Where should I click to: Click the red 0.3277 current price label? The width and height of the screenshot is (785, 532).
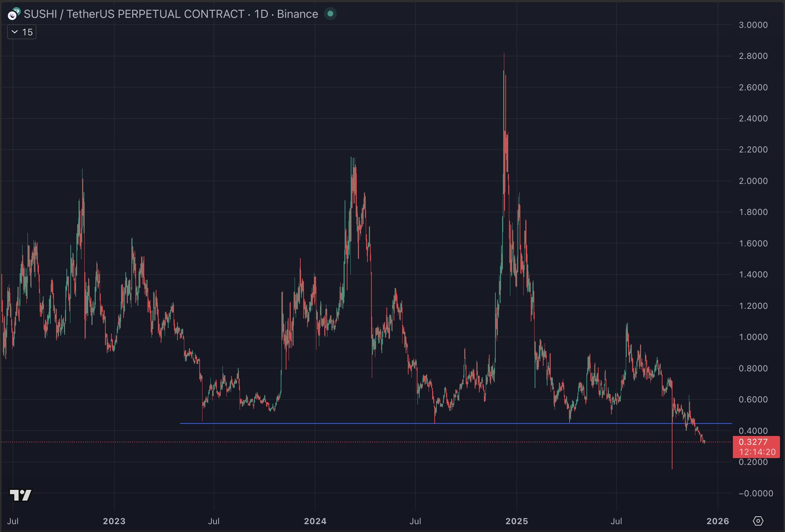click(x=753, y=442)
